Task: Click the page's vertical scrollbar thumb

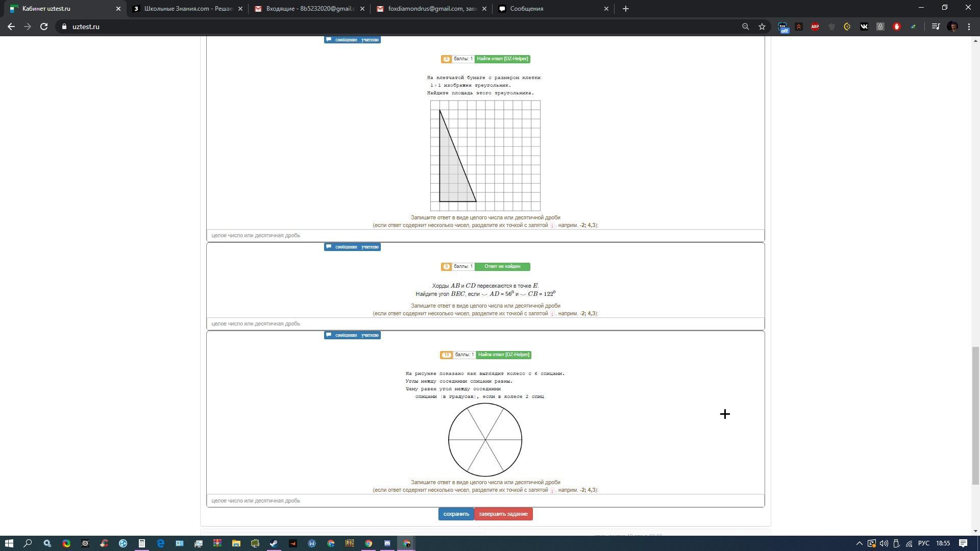Action: 975,415
